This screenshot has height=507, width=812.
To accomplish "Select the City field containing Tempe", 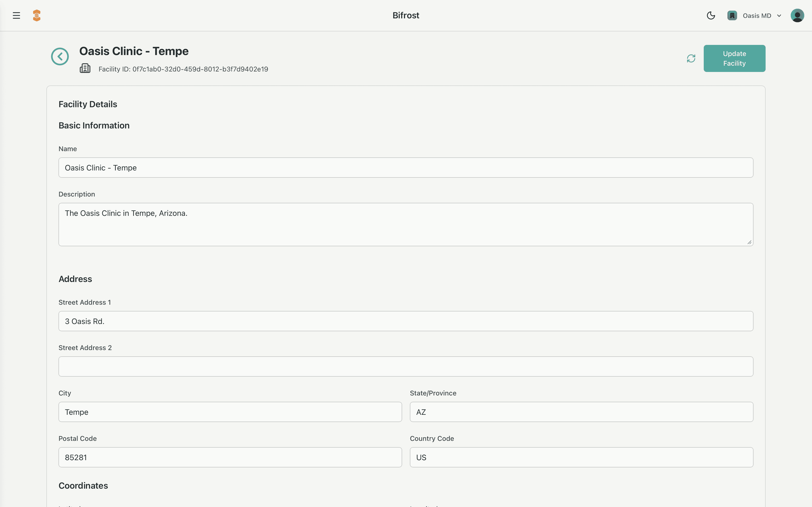I will [230, 412].
